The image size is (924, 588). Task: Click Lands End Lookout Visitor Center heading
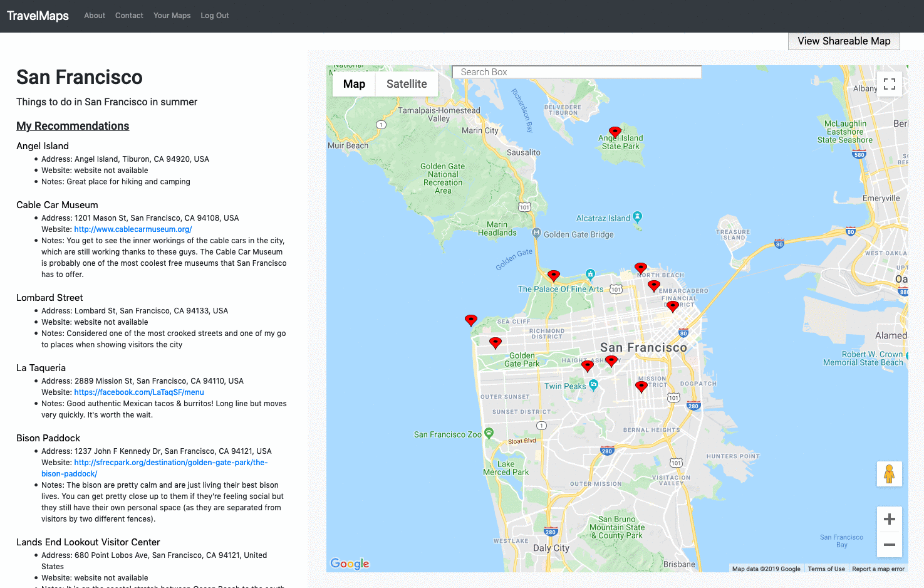point(88,542)
